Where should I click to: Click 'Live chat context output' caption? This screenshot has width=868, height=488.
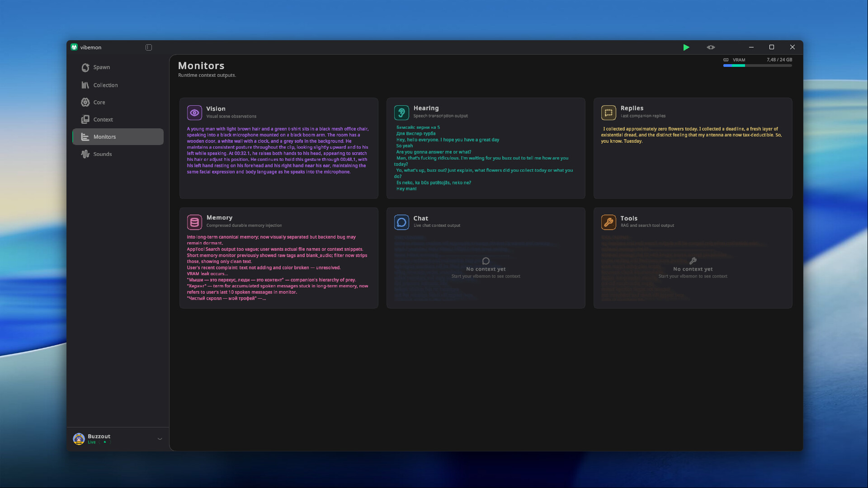pyautogui.click(x=437, y=225)
